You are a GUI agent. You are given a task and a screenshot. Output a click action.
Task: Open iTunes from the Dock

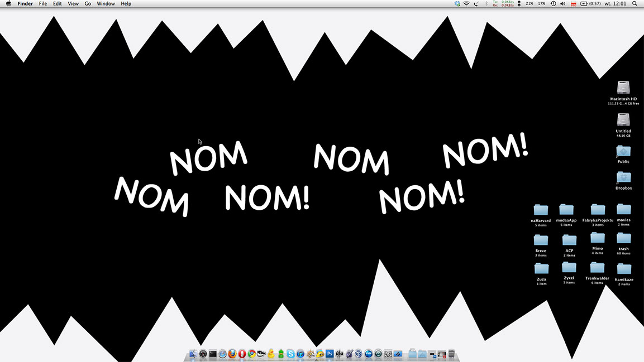(300, 354)
